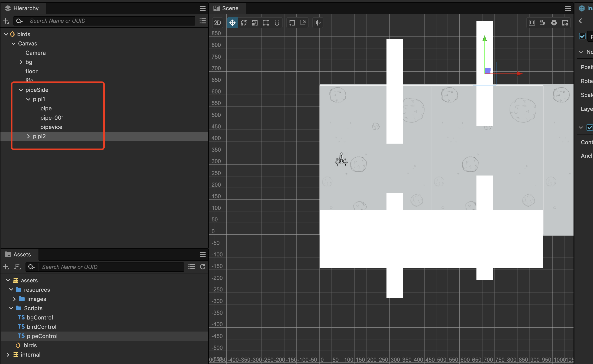593x364 pixels.
Task: Select the Rect transform tool
Action: click(266, 23)
